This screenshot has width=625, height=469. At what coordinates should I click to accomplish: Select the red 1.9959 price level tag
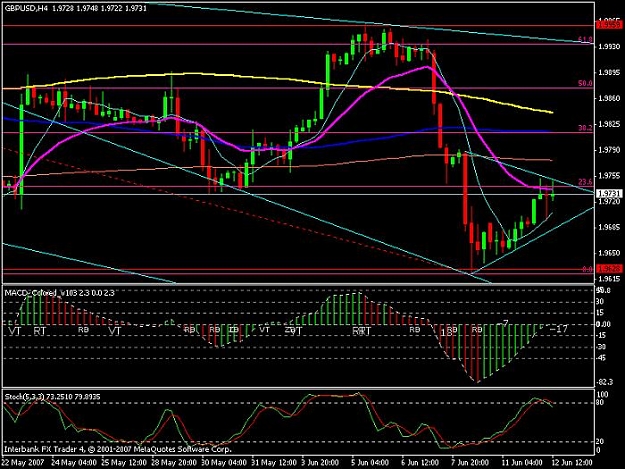609,25
